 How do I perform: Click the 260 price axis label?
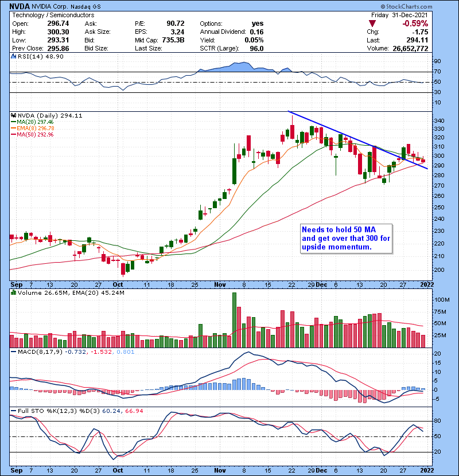439,196
